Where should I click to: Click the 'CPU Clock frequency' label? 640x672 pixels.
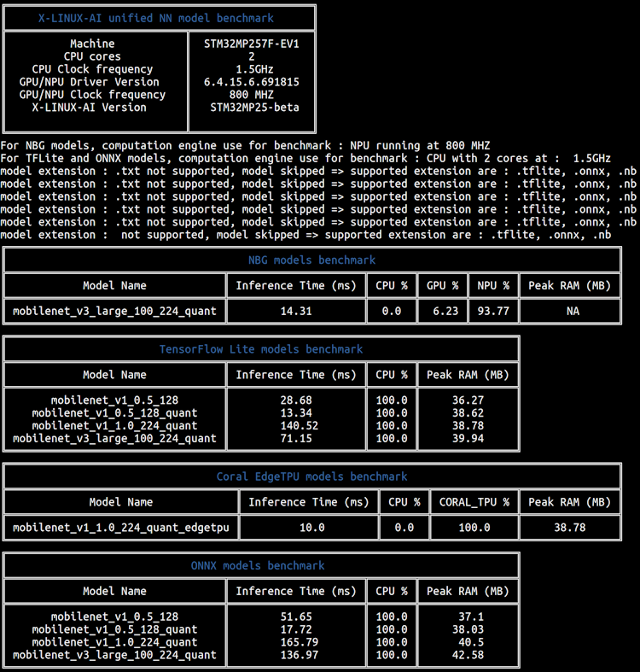click(x=92, y=69)
